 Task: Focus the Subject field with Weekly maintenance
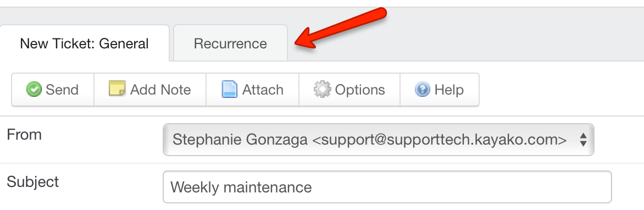tap(387, 187)
